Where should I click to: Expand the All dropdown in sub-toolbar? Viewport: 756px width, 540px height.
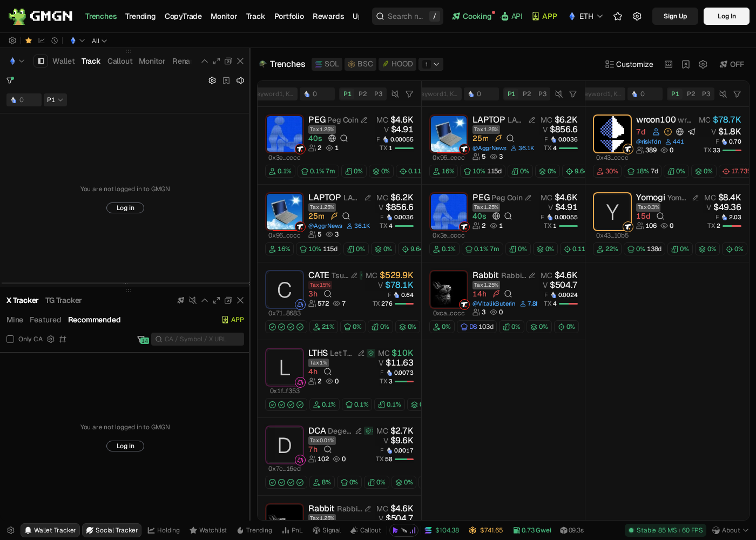(99, 41)
